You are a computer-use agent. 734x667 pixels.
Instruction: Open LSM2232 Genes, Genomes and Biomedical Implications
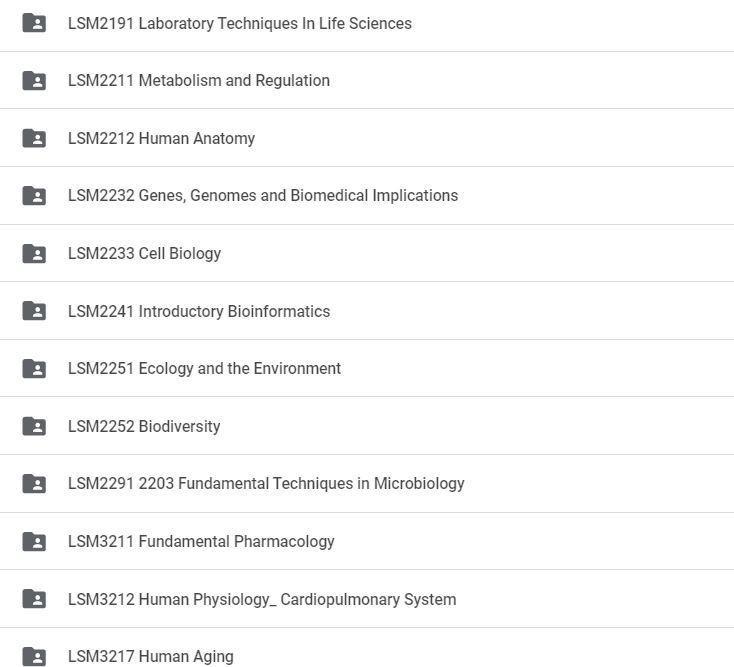(263, 196)
